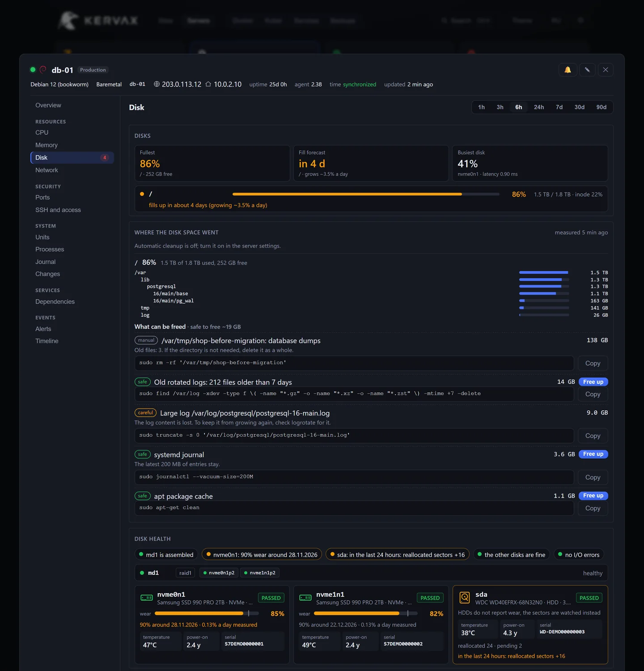Click the "no I/O errors" status chip
The image size is (644, 671).
(x=579, y=555)
